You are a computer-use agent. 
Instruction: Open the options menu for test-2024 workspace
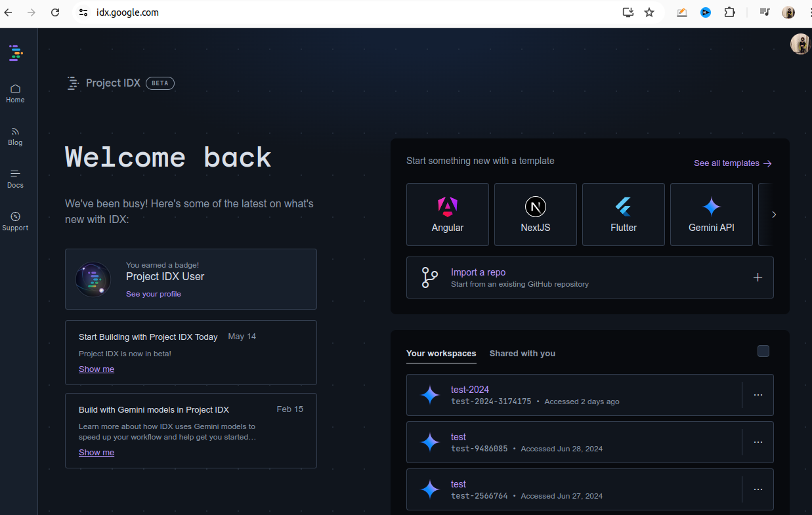point(758,395)
